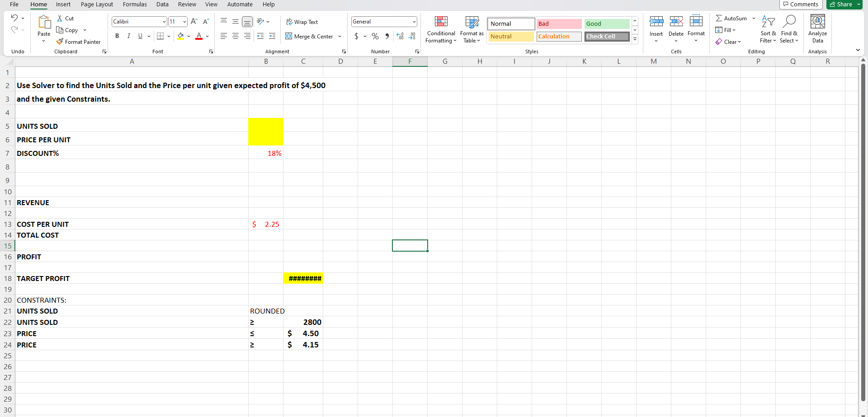This screenshot has width=868, height=417.
Task: Open the Font name dropdown
Action: (164, 21)
